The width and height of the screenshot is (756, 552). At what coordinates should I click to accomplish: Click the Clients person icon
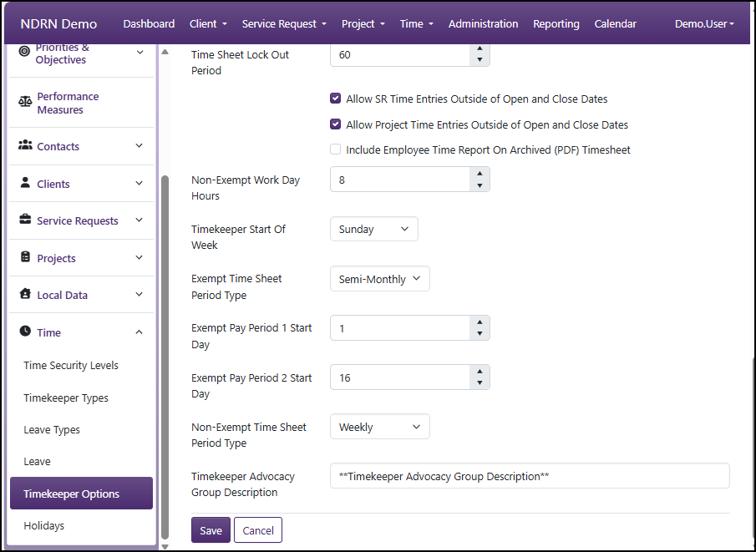coord(25,183)
